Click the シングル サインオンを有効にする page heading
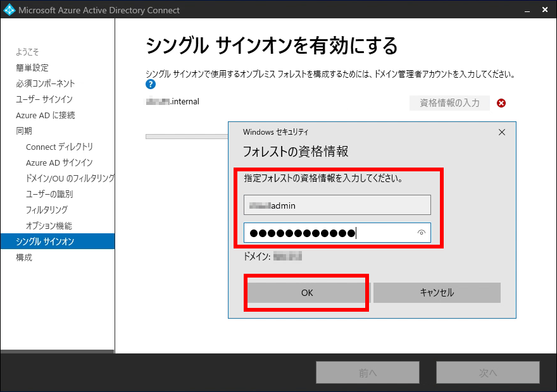 point(272,46)
